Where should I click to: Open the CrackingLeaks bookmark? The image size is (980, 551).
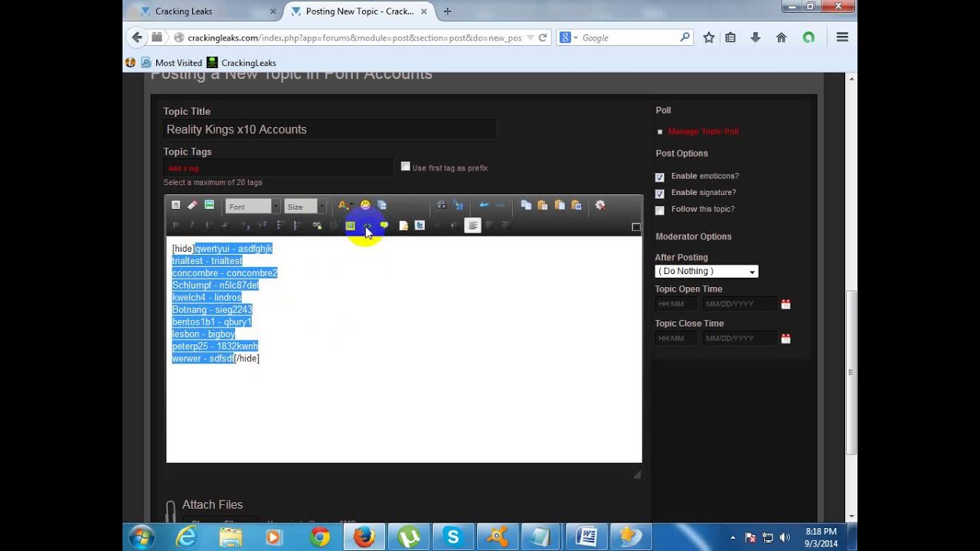pos(241,63)
